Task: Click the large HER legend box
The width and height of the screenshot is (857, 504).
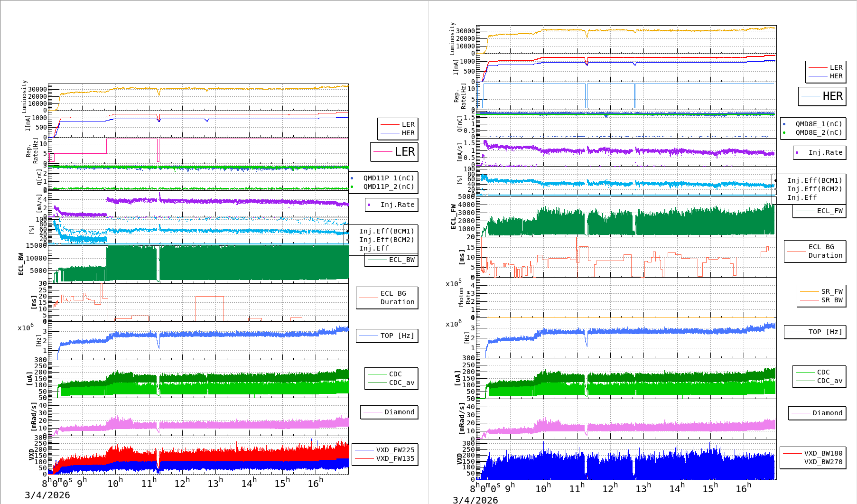Action: (822, 96)
